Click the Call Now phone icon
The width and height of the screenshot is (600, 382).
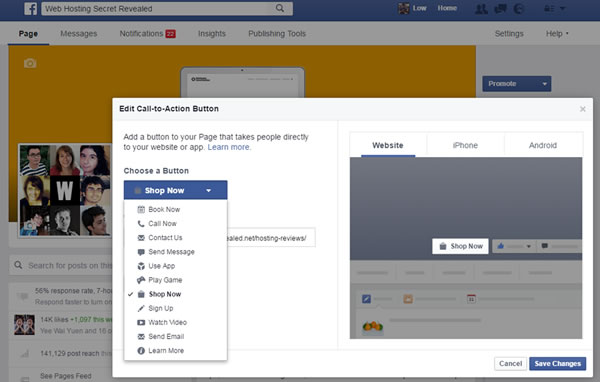point(141,224)
